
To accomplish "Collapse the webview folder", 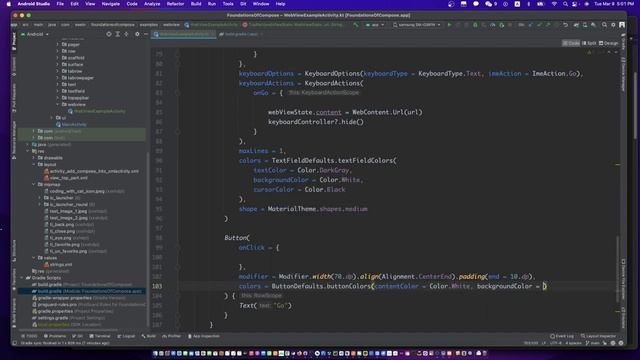I will click(x=58, y=104).
